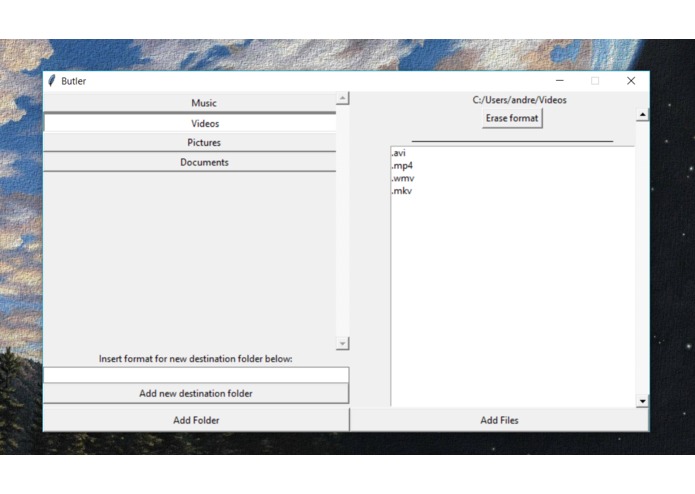695x494 pixels.
Task: Open the Pictures destination folder
Action: point(190,143)
